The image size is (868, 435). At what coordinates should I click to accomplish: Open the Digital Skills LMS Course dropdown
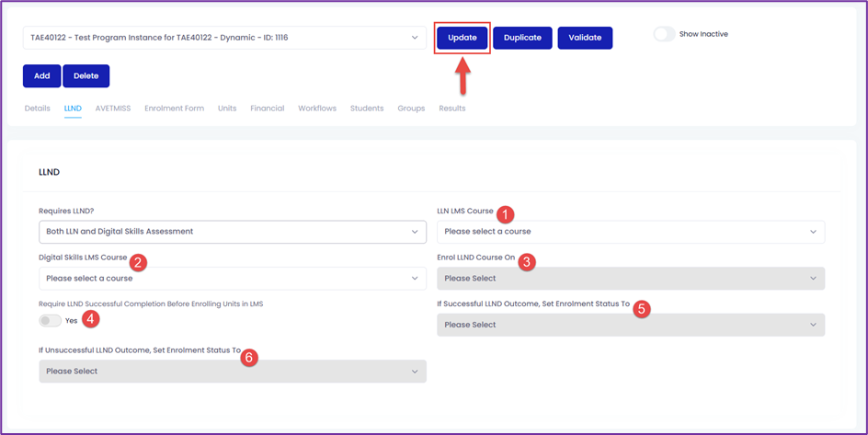coord(233,279)
